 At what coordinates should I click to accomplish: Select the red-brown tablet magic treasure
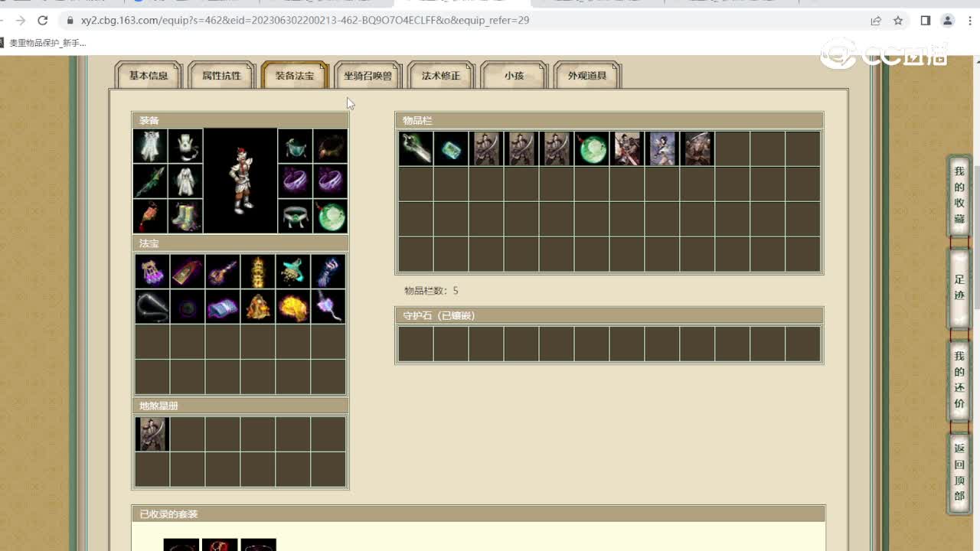[x=188, y=272]
